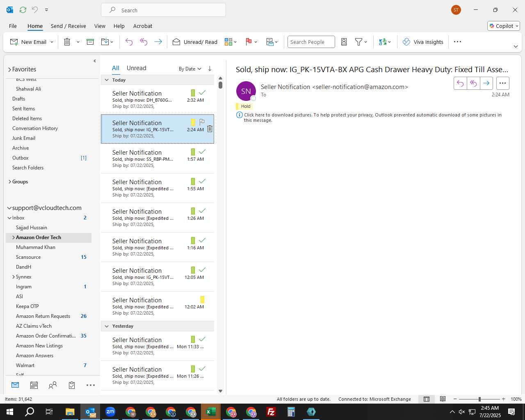Click the New Email button
525x420 pixels.
[28, 42]
